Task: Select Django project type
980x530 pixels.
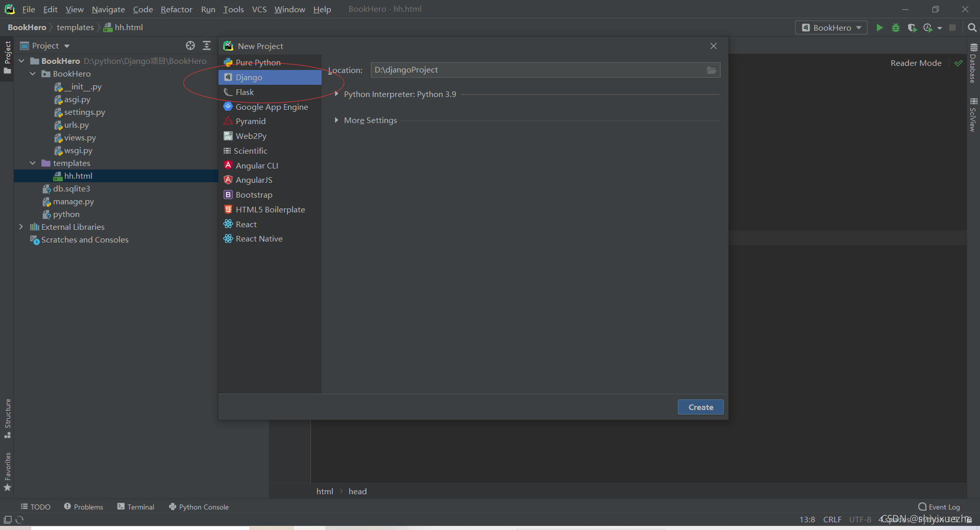Action: [x=270, y=77]
